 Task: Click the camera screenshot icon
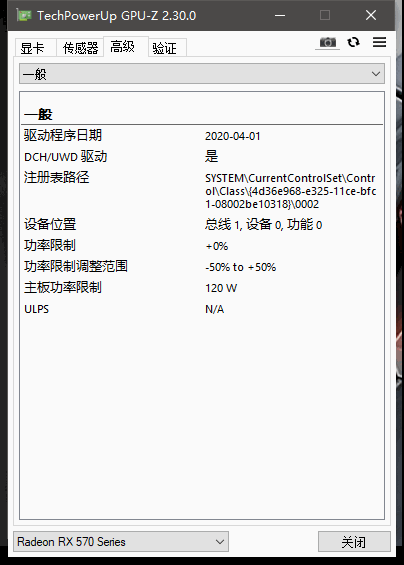pyautogui.click(x=328, y=43)
